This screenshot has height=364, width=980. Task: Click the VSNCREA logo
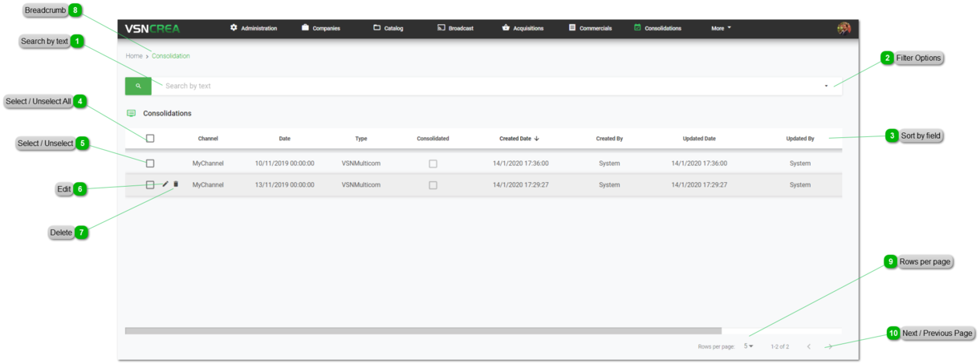click(152, 28)
